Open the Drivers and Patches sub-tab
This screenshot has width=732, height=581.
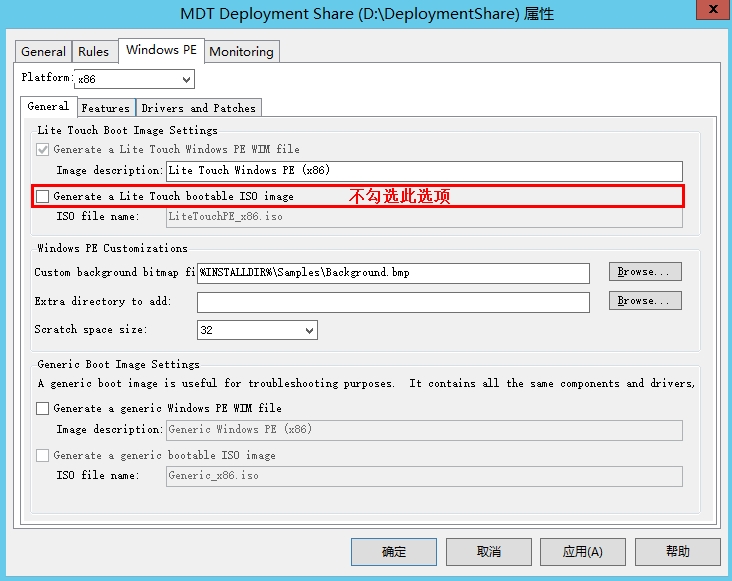coord(198,108)
